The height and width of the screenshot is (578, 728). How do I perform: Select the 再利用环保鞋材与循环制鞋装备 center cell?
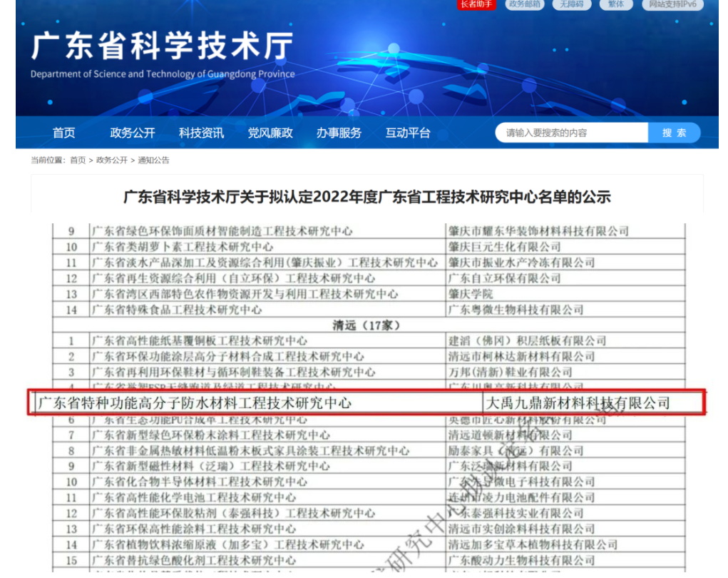pos(267,372)
